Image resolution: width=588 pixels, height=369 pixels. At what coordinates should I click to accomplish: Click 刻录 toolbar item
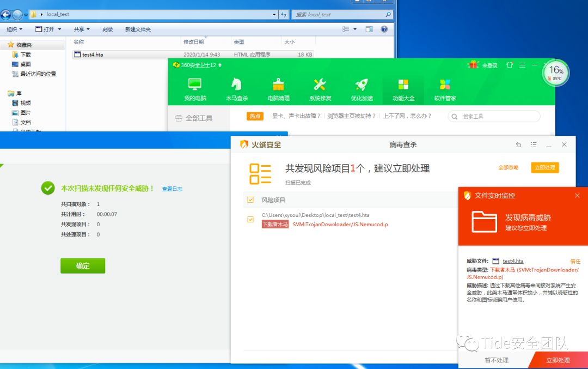[108, 29]
